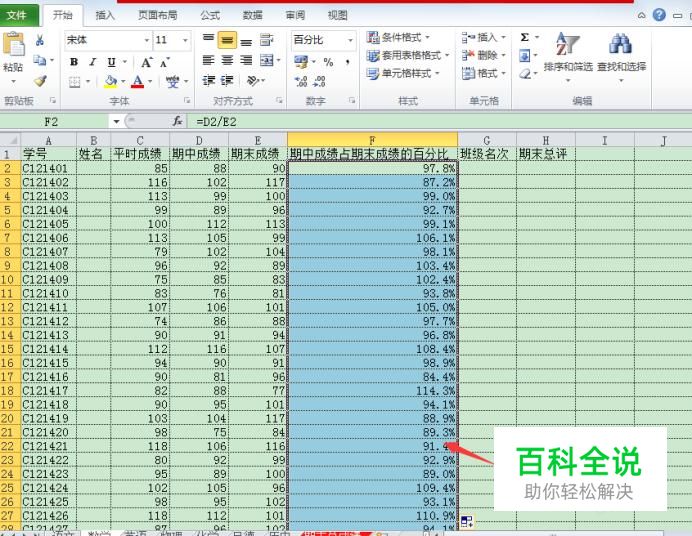Open the phonetic guide 文 button
This screenshot has width=692, height=536.
tap(172, 82)
